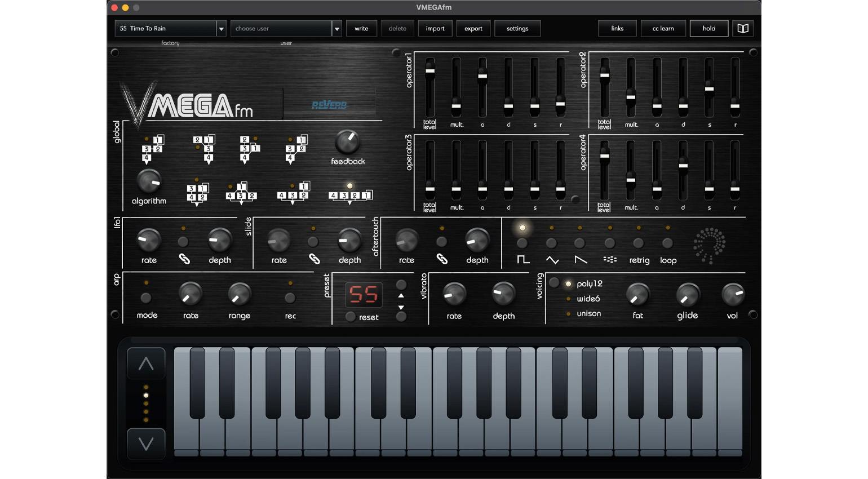This screenshot has width=868, height=479.
Task: Click the vibrato depth knob
Action: coord(503,295)
